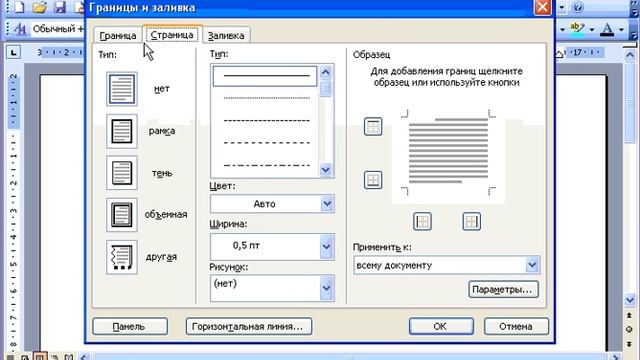Open the Styles and Formatting icon
640x360 pixels.
[19, 29]
